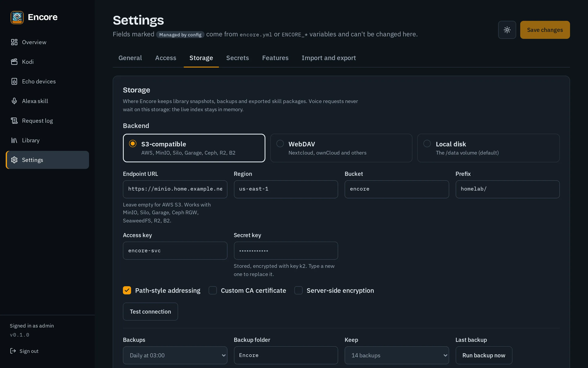Click the Encore logo icon
The width and height of the screenshot is (588, 368).
pyautogui.click(x=17, y=17)
